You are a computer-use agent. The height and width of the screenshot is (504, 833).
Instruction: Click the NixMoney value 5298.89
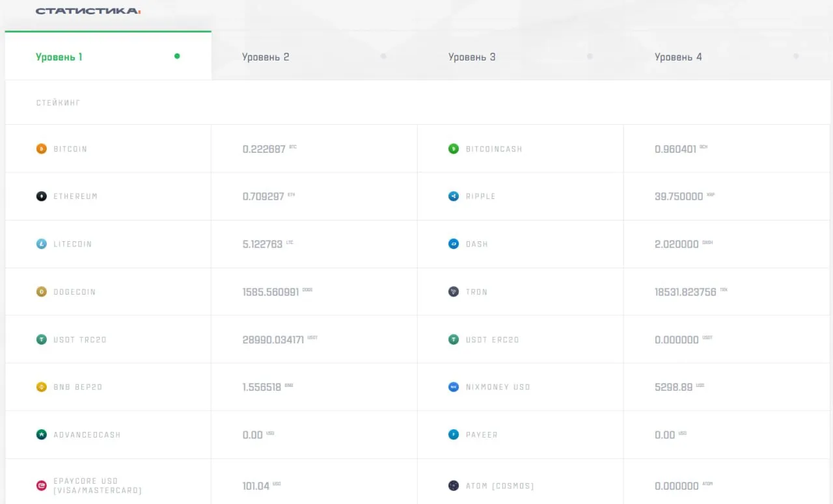click(x=674, y=387)
